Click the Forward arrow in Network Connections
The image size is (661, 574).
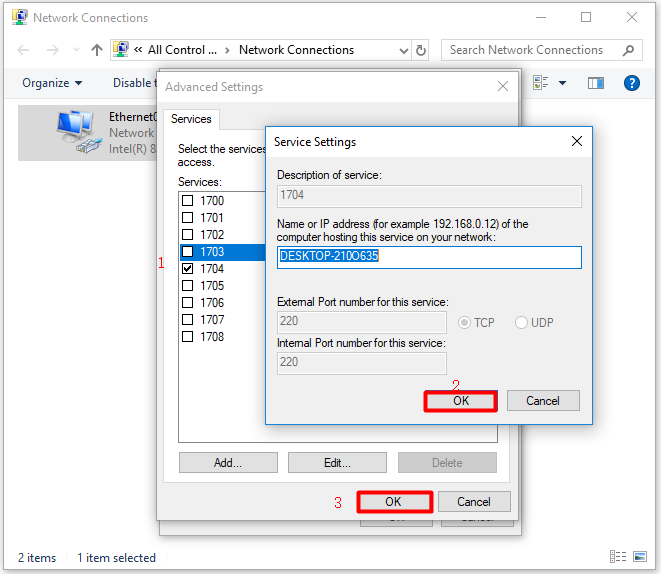pyautogui.click(x=52, y=50)
